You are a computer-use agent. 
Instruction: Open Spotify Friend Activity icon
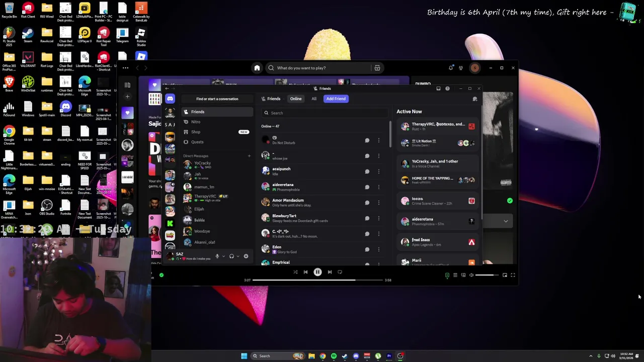tap(461, 68)
